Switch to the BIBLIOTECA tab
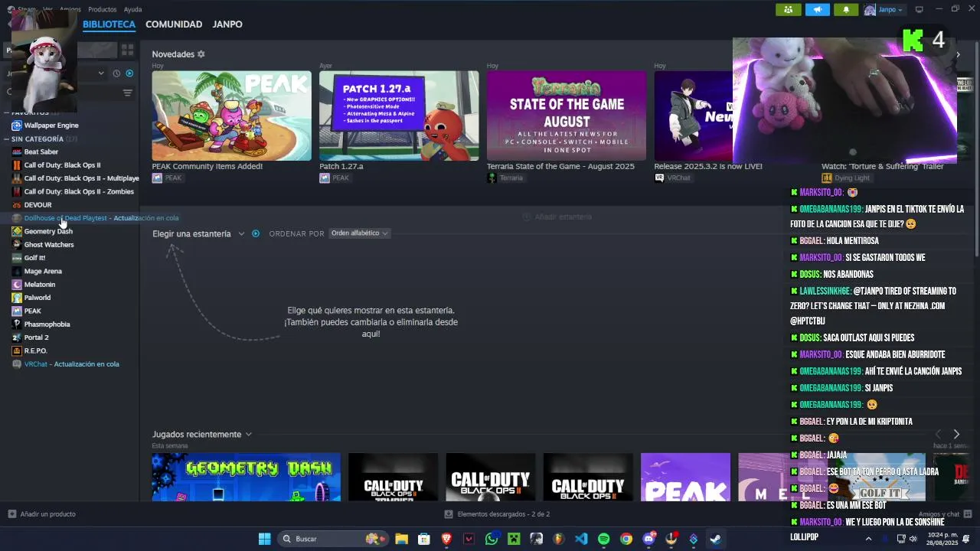The height and width of the screenshot is (551, 980). (x=109, y=24)
